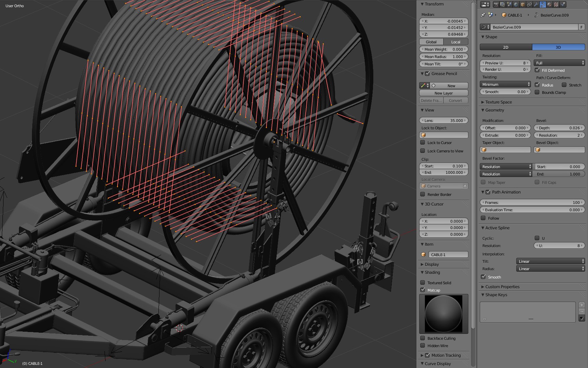The width and height of the screenshot is (588, 368).
Task: Clear the Local Camera field with X
Action: 465,186
